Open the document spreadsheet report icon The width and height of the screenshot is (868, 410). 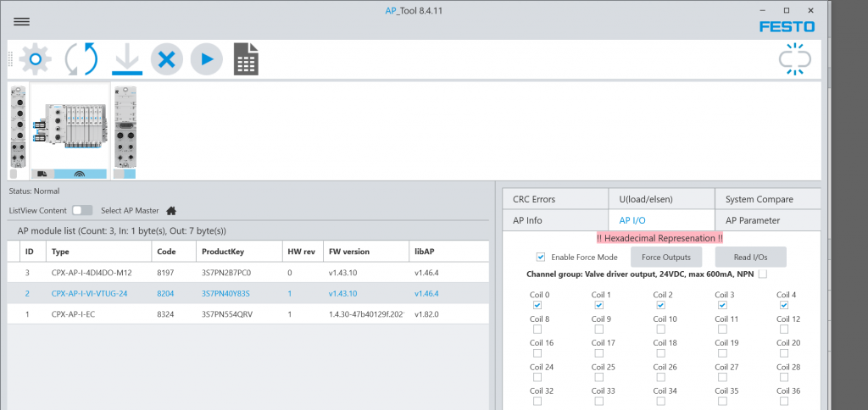[247, 58]
